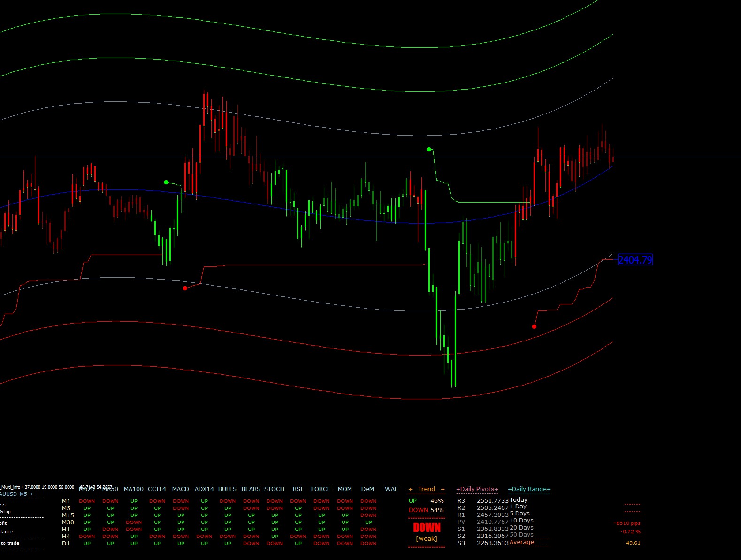741x560 pixels.
Task: Click the M30 row DOWN value under MA100
Action: [x=134, y=522]
